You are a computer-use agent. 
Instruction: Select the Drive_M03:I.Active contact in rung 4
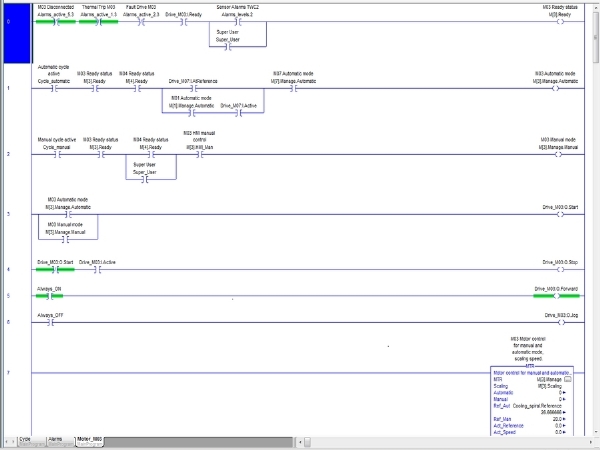[x=97, y=270]
